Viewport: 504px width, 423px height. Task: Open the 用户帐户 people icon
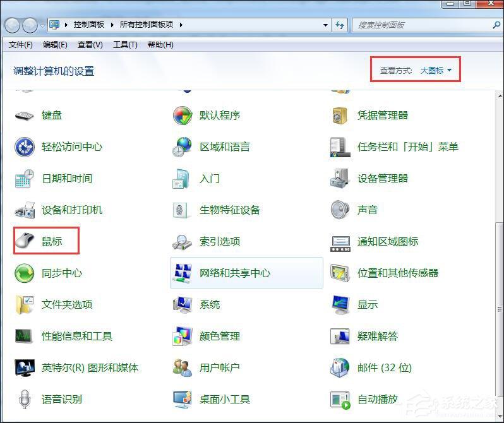183,367
